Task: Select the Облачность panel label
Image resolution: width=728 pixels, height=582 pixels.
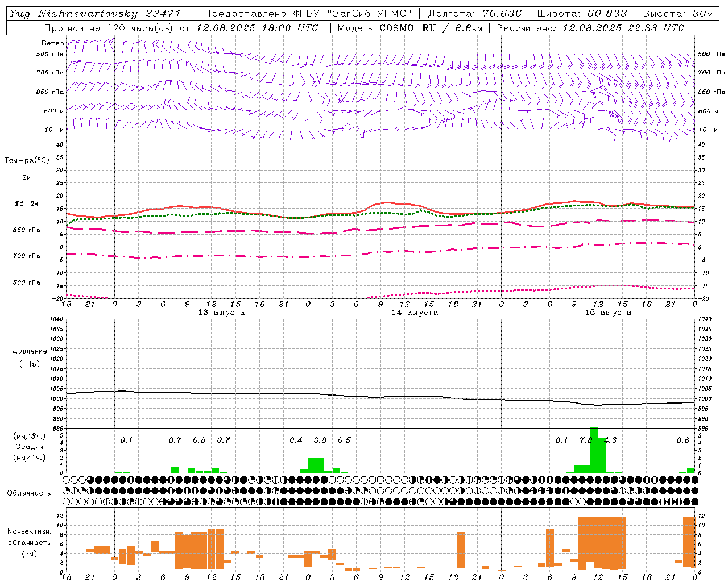Action: click(x=29, y=493)
